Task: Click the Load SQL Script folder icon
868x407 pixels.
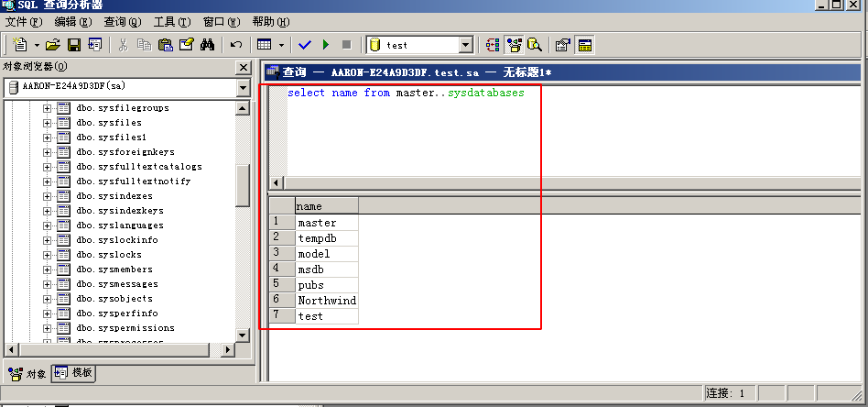Action: click(x=52, y=45)
